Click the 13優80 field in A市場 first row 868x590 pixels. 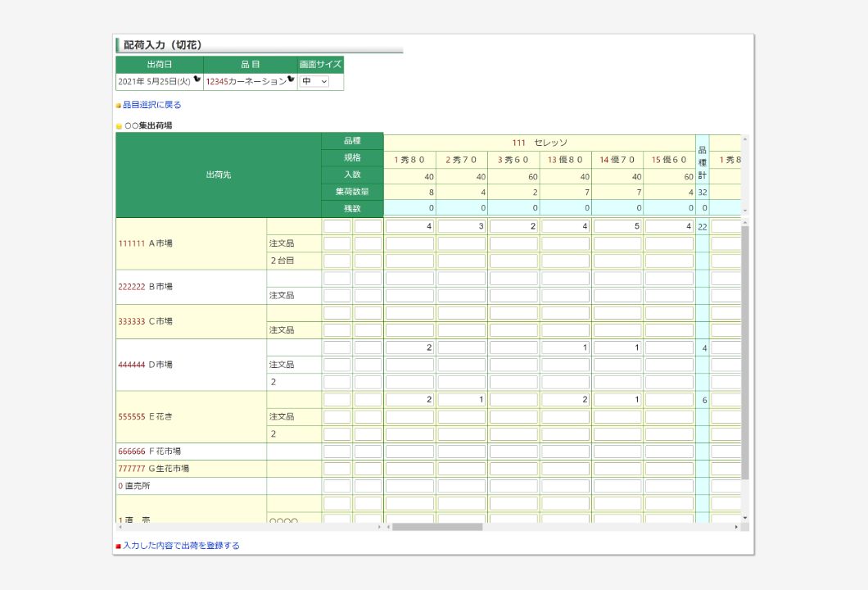coord(565,226)
